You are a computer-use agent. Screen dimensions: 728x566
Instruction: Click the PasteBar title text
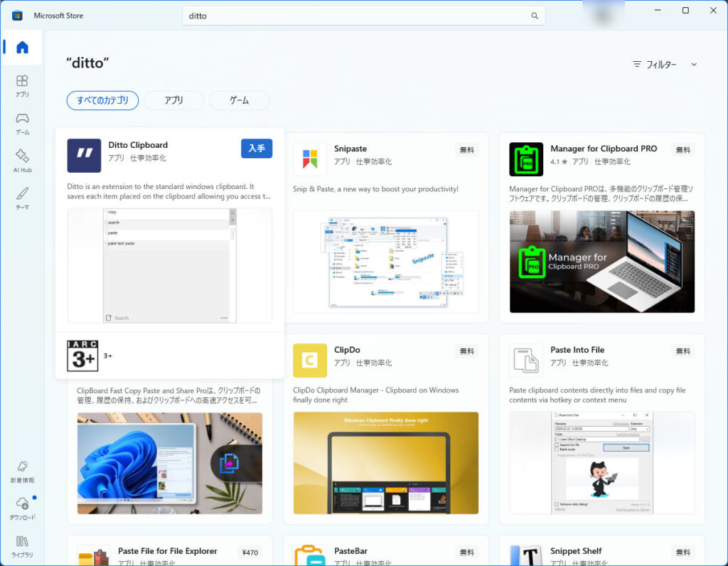350,550
